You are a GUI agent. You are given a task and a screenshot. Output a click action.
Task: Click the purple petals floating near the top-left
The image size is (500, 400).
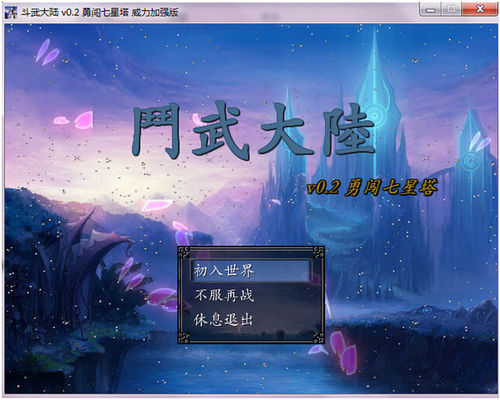(48, 52)
